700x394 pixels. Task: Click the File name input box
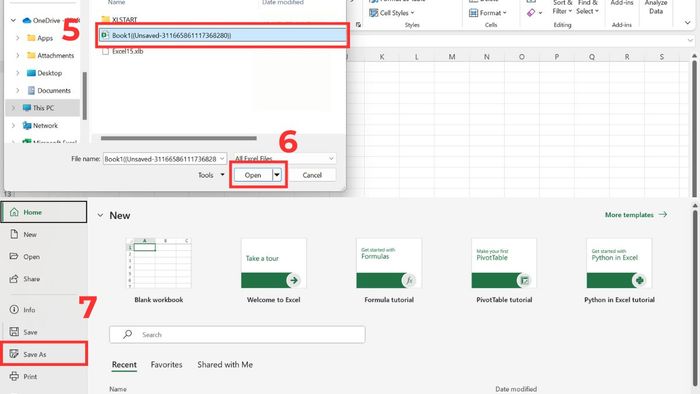tap(164, 158)
